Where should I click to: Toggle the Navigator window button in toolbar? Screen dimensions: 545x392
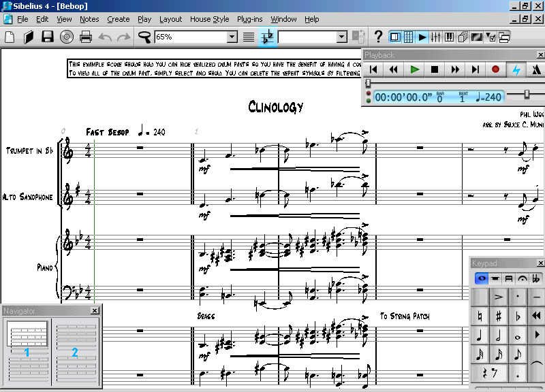tap(395, 37)
